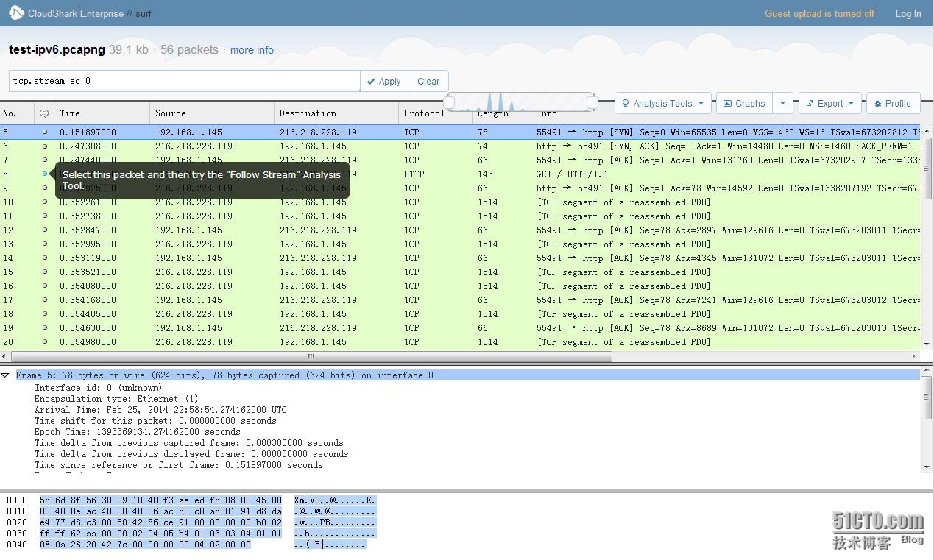Click the annotation marker circle on packet 20
This screenshot has width=934, height=560.
45,342
